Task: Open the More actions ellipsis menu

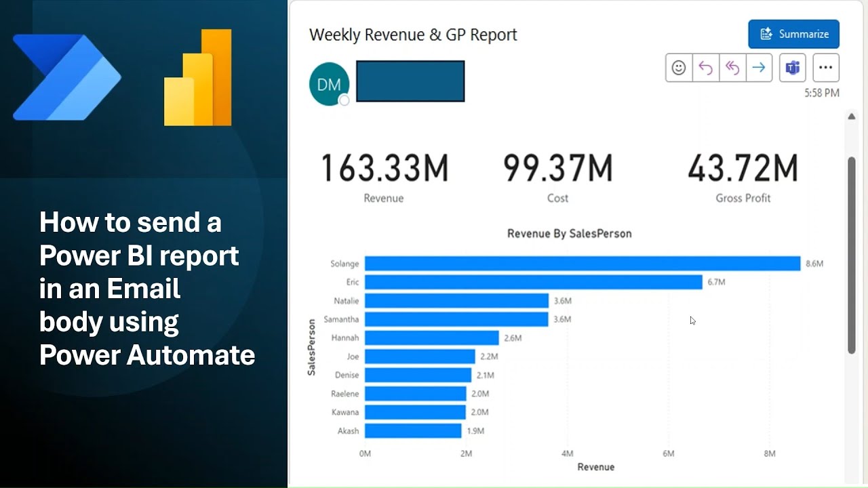Action: [825, 68]
